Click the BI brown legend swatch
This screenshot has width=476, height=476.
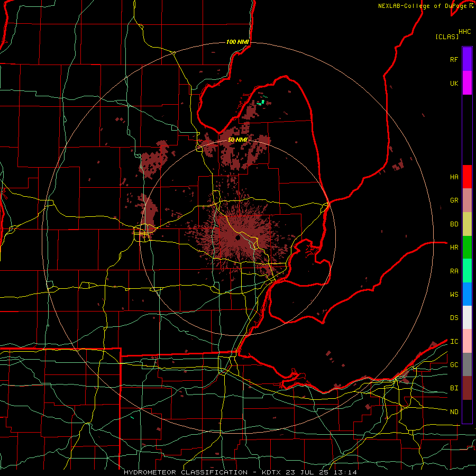coord(467,388)
